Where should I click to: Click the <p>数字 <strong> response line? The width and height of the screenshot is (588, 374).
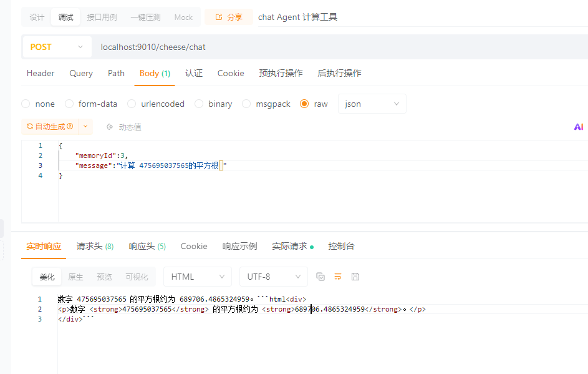[x=242, y=309]
